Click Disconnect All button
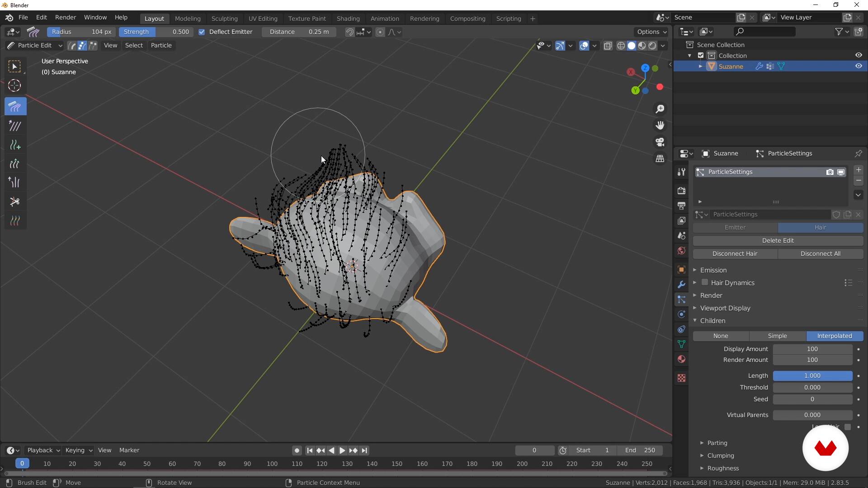Screen dimensions: 868x488 (x=820, y=253)
